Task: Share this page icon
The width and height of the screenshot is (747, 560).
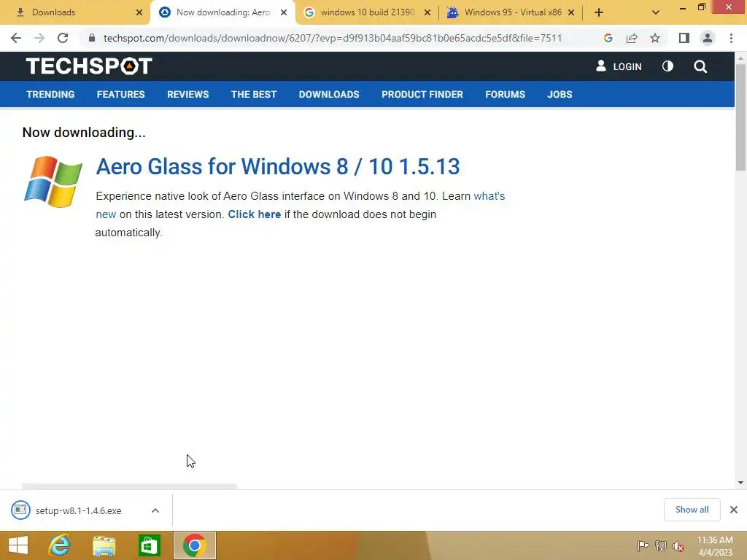Action: [x=632, y=38]
